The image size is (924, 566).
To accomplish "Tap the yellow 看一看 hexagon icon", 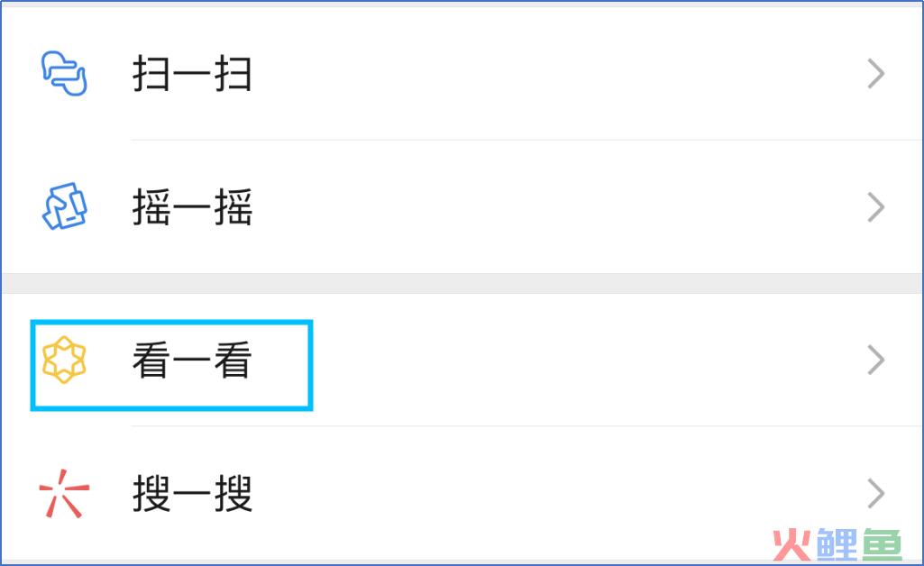I will click(64, 360).
